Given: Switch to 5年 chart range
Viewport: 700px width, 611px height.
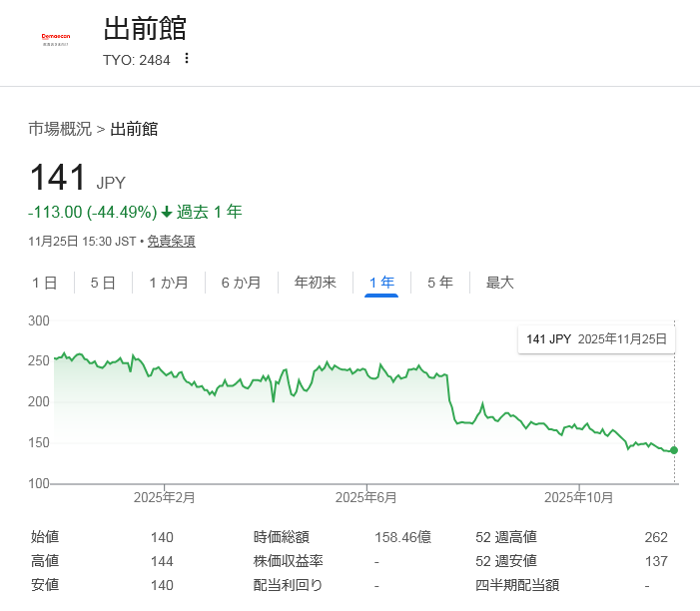Looking at the screenshot, I should pyautogui.click(x=439, y=283).
